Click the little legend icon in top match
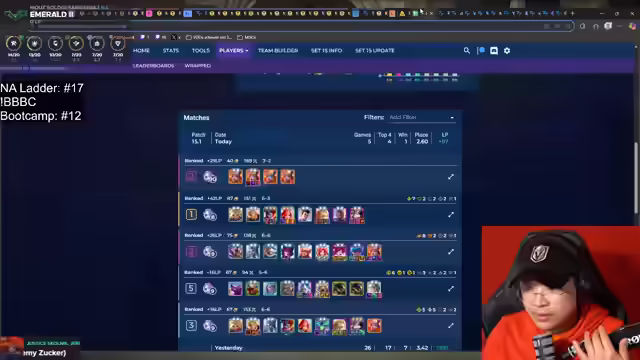The height and width of the screenshot is (360, 640). 210,177
